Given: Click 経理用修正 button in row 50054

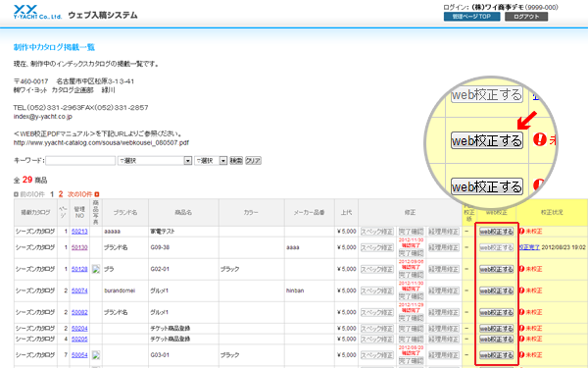Looking at the screenshot, I should click(444, 355).
